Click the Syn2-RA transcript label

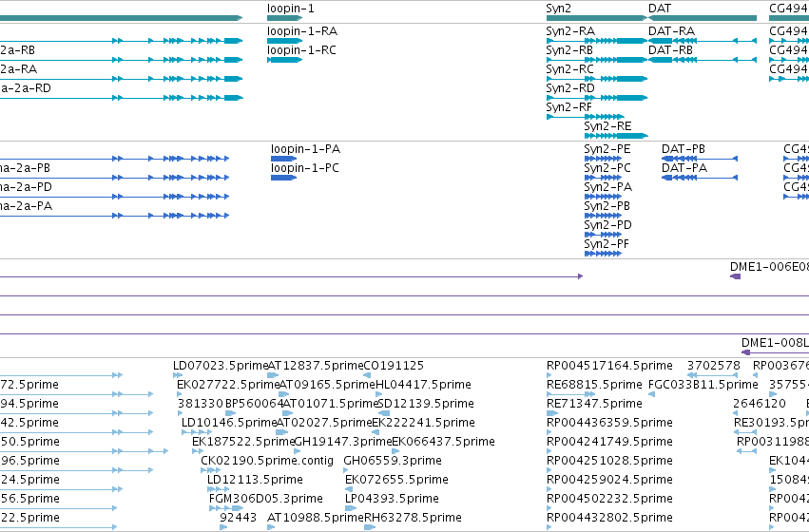[570, 31]
